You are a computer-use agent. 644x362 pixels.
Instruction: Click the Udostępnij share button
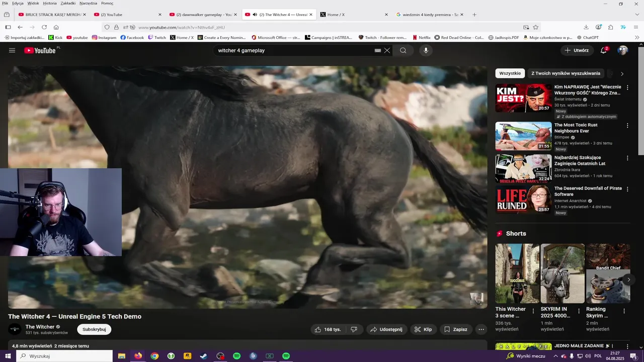pyautogui.click(x=386, y=329)
